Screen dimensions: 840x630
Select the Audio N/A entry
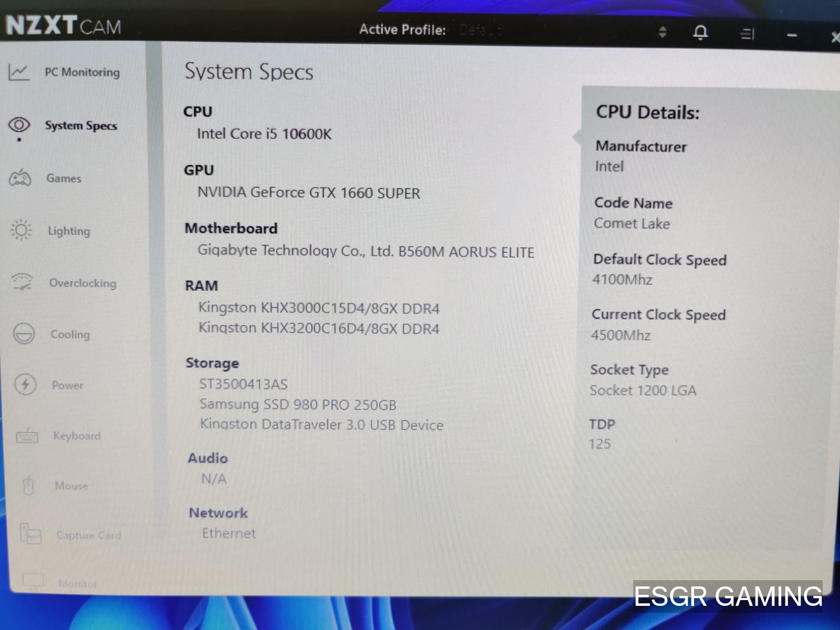tap(214, 478)
